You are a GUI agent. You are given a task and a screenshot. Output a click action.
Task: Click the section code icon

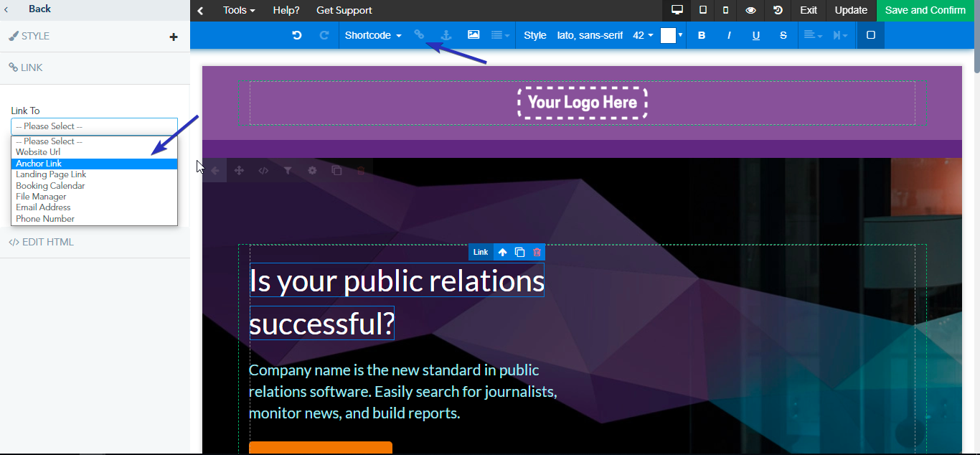[x=263, y=171]
